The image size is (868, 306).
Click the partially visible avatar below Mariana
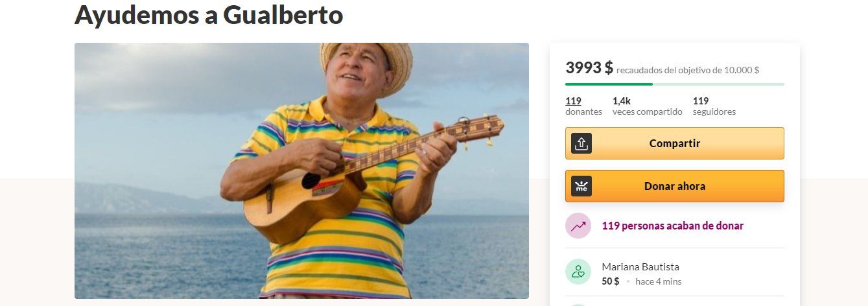578,304
